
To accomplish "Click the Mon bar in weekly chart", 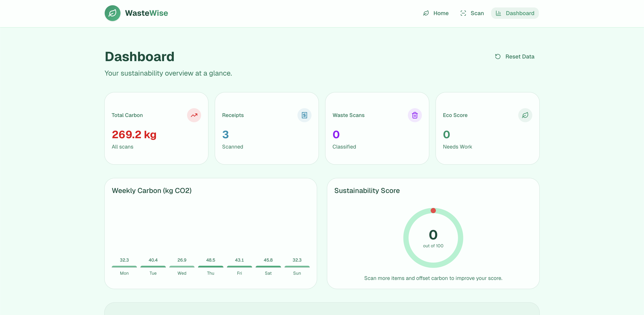I will (x=124, y=267).
